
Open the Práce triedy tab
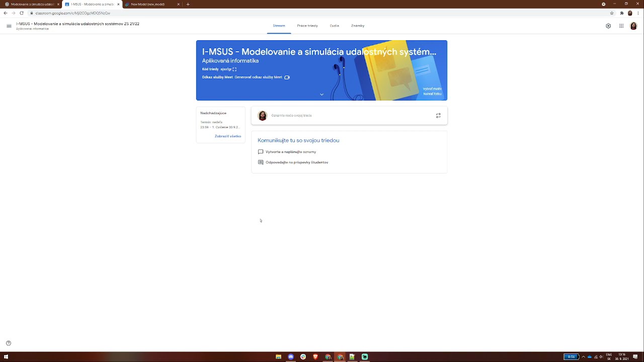pyautogui.click(x=307, y=26)
